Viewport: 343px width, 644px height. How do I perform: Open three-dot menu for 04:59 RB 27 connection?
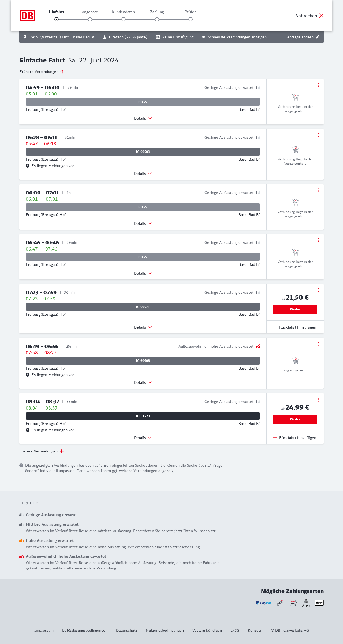[319, 85]
